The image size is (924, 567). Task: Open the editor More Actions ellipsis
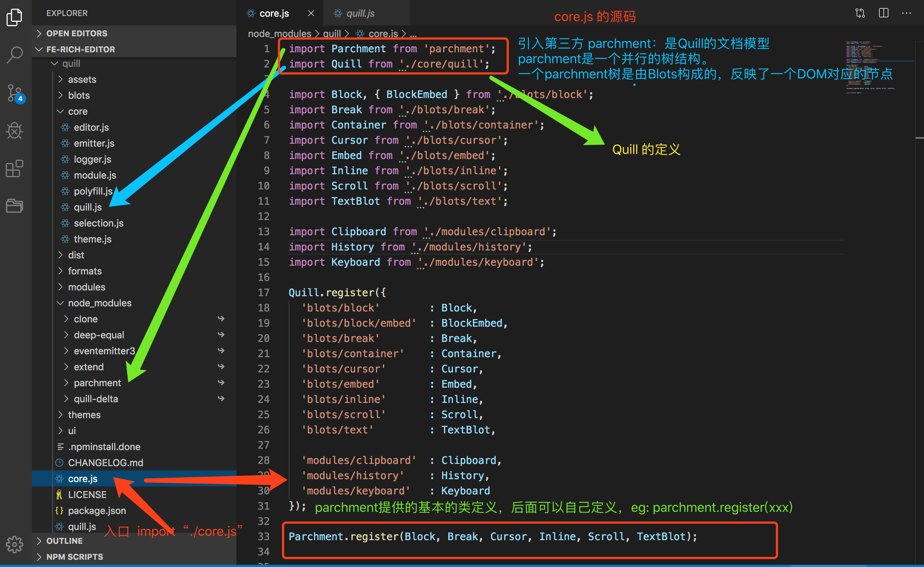tap(906, 13)
